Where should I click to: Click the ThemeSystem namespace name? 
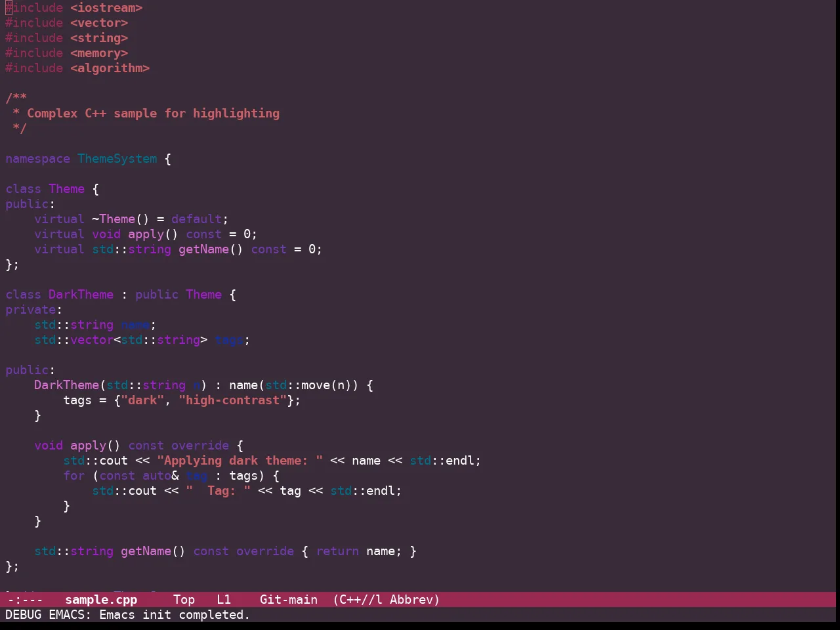click(x=117, y=159)
